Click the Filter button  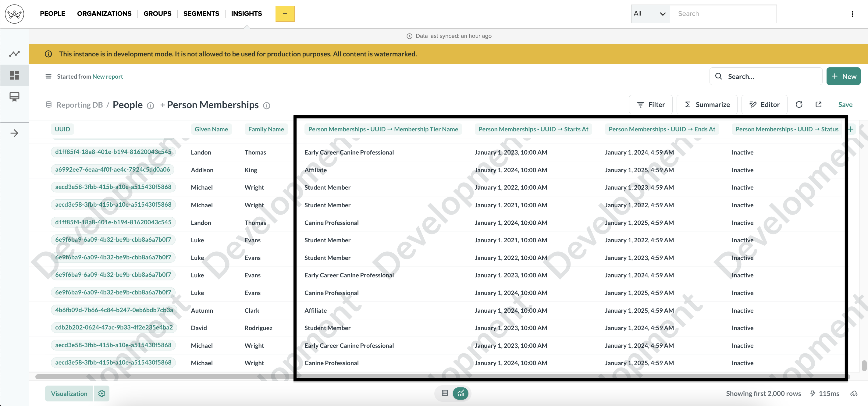(651, 105)
